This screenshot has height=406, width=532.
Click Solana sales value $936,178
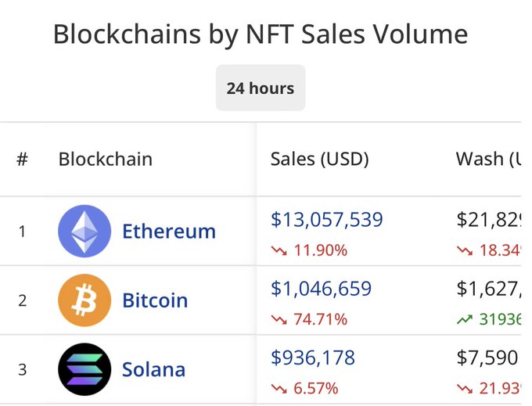[x=313, y=357]
